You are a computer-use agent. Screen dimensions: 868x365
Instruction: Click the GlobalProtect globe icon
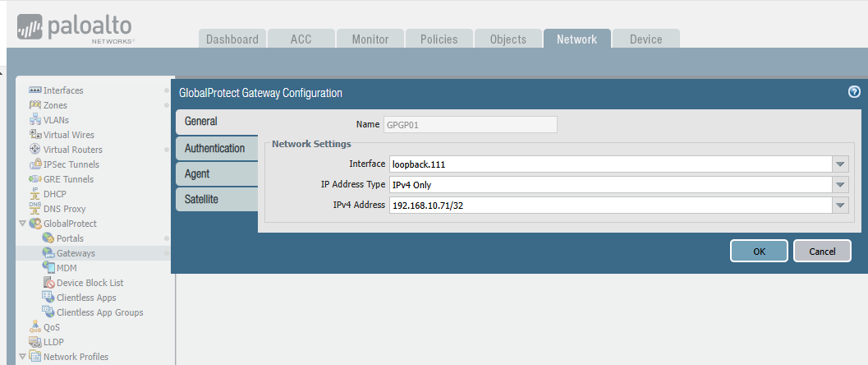[x=34, y=224]
